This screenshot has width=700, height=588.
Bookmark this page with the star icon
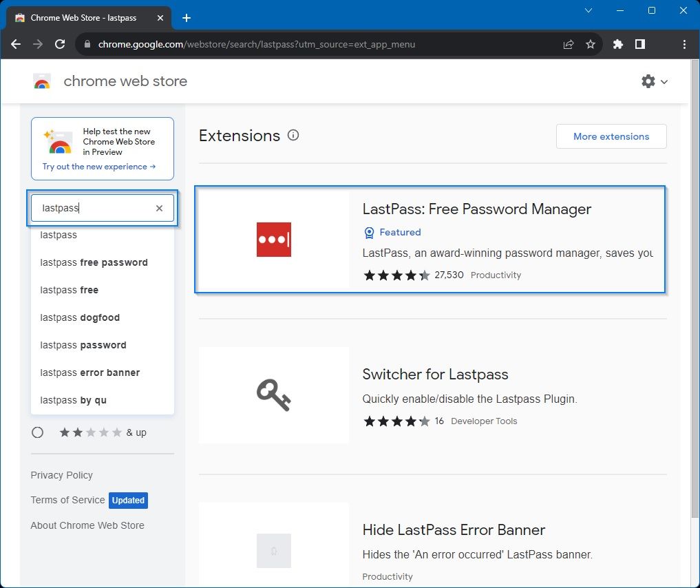pos(591,44)
